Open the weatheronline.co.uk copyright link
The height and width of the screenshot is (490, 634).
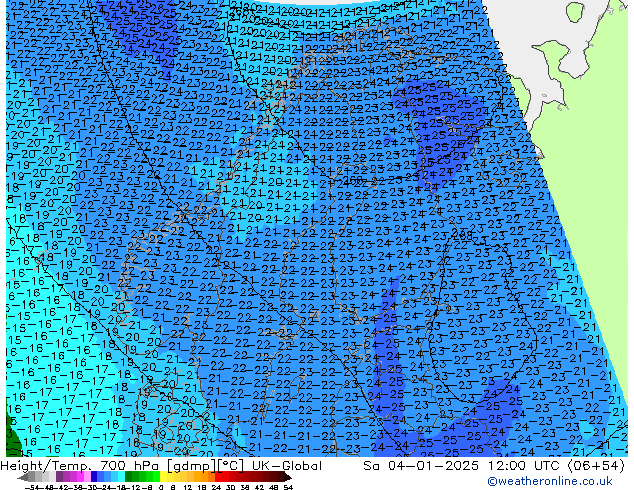550,481
